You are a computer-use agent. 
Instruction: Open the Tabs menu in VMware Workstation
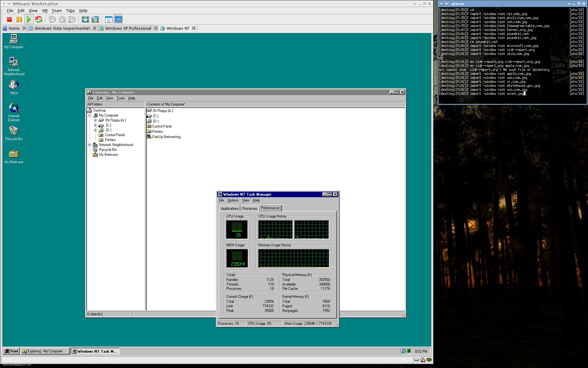coord(70,10)
